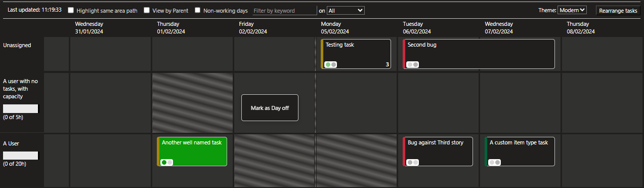Toggle the state switch on Second bug

click(413, 64)
